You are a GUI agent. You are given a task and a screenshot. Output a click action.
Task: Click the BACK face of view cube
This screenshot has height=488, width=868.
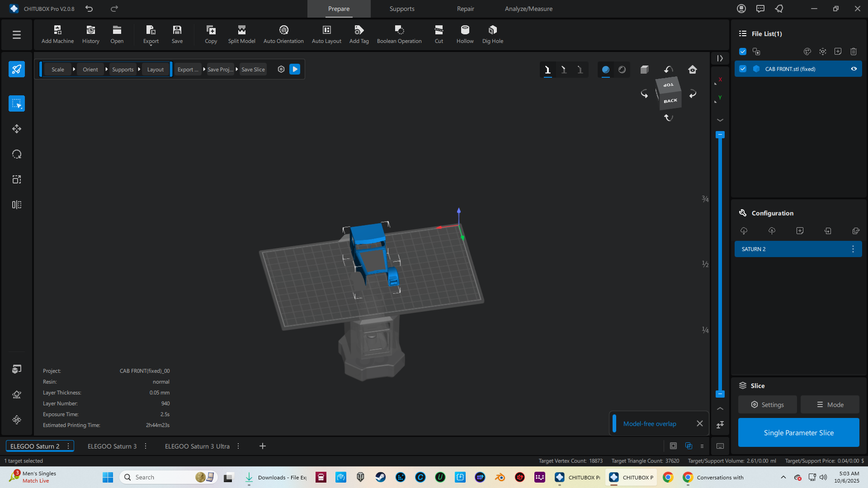[670, 101]
